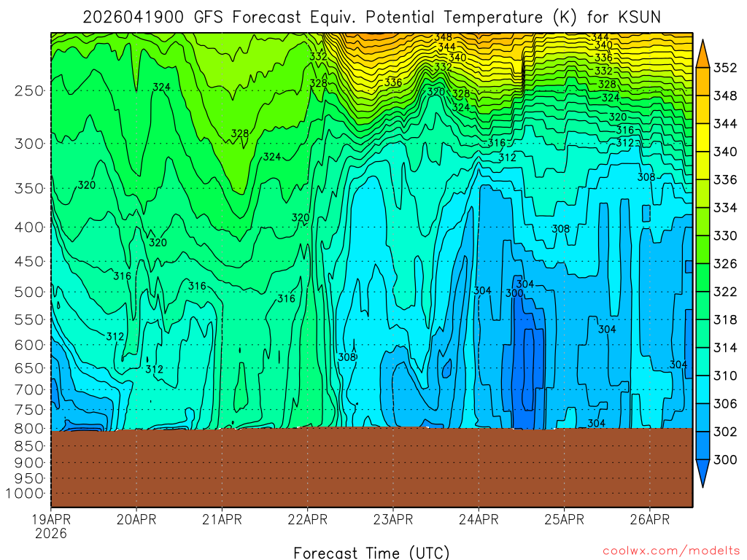This screenshot has height=560, width=747.
Task: Pick the colorbar segment between 314 and 318
Action: (x=703, y=334)
